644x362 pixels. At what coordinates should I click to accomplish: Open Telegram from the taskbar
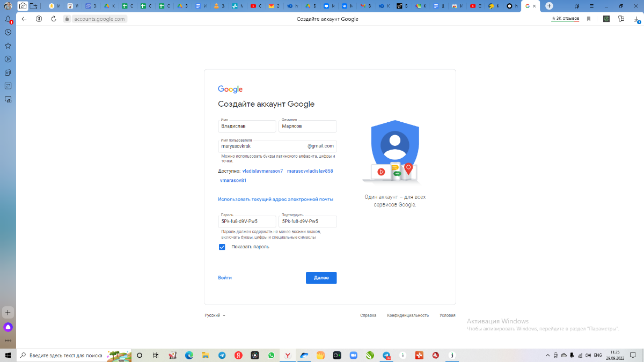[x=222, y=355]
